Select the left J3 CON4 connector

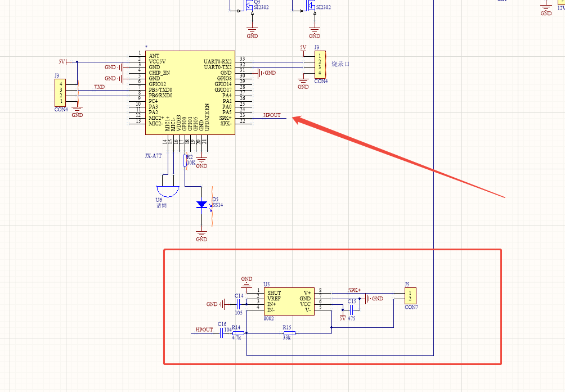[x=59, y=93]
